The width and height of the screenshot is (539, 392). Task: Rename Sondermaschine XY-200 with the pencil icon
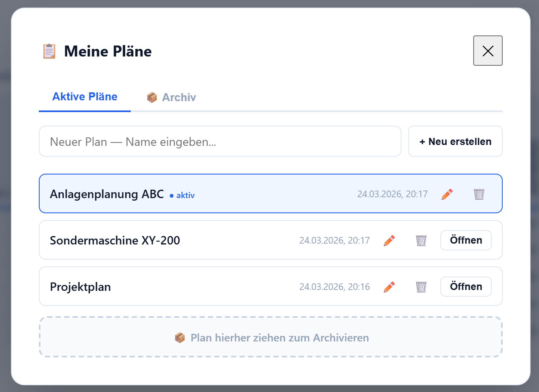(389, 240)
